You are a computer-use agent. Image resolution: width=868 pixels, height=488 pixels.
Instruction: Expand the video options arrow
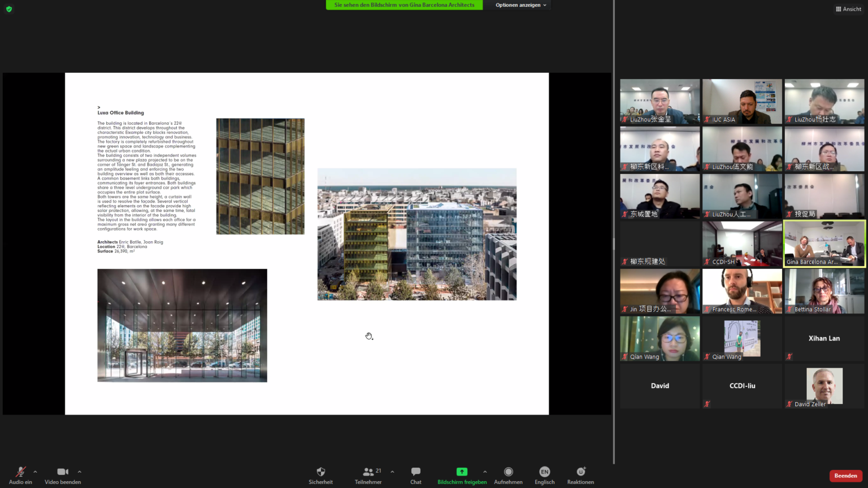[x=80, y=472]
